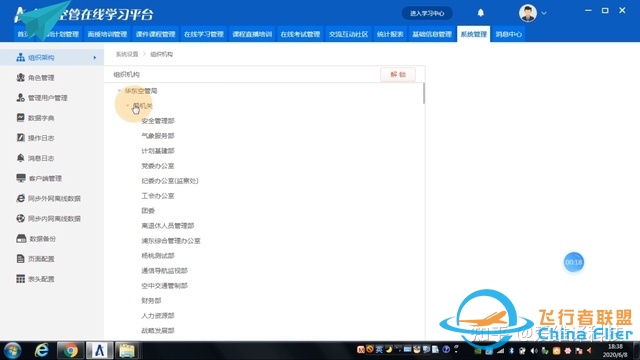The image size is (640, 360).
Task: Switch to the 课件课程管理 tab
Action: point(156,34)
